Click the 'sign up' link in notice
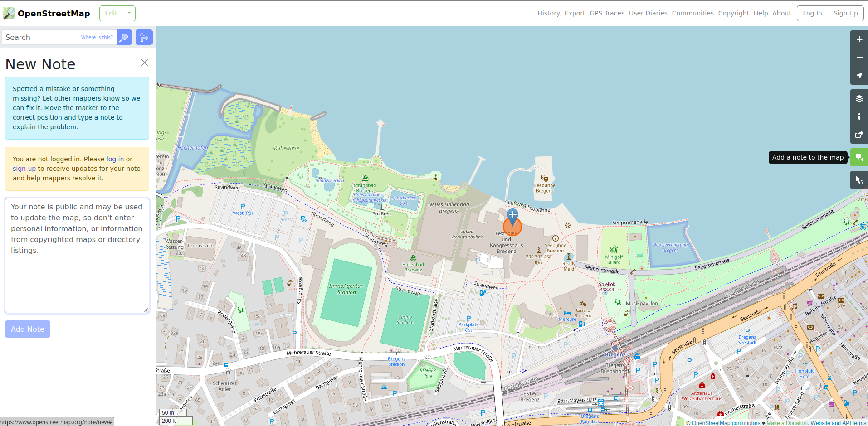The width and height of the screenshot is (868, 426). click(24, 169)
